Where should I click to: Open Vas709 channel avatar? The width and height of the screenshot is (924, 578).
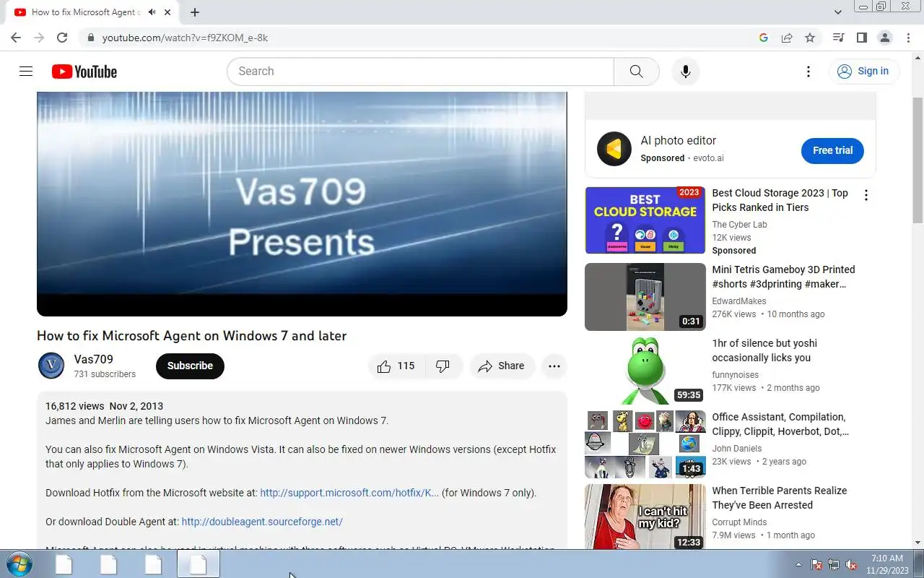pos(51,366)
